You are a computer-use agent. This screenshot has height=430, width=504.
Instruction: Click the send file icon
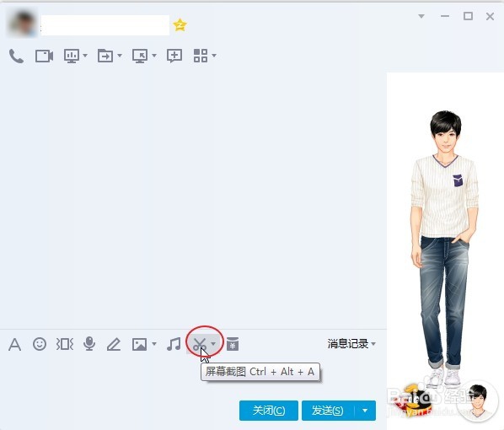pos(105,56)
